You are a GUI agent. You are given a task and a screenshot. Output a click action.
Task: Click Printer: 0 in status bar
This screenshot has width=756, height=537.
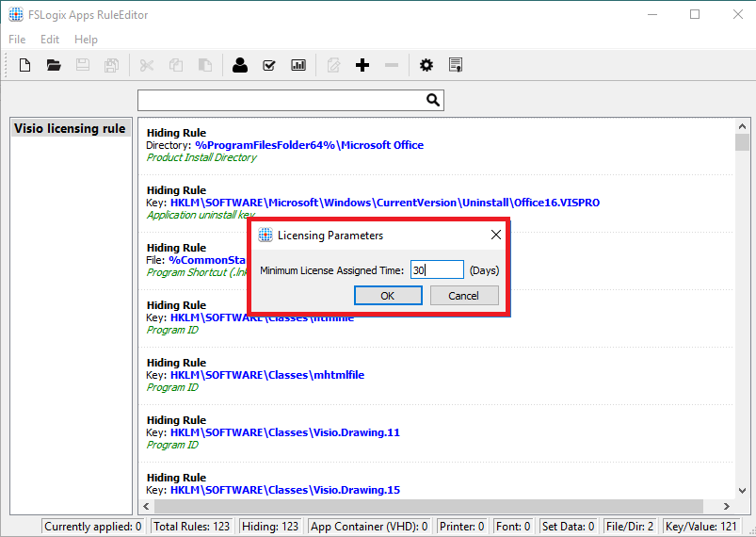(x=461, y=527)
